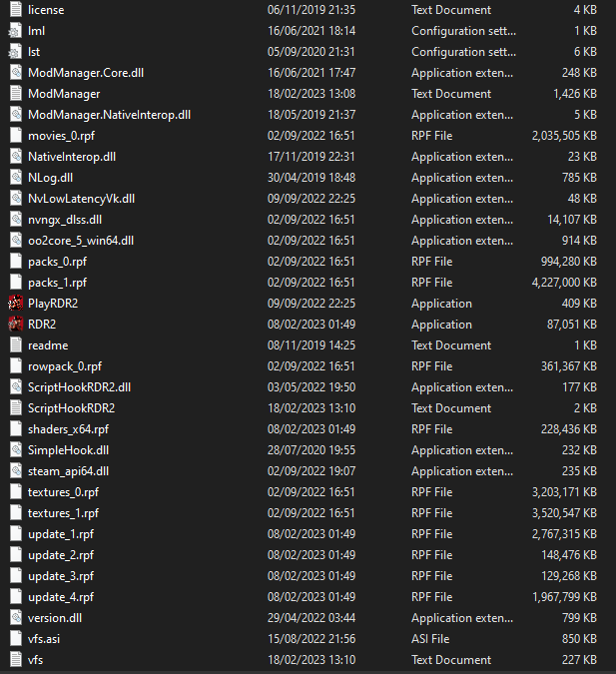Click the ModManager.Core.dll file icon

pyautogui.click(x=16, y=73)
